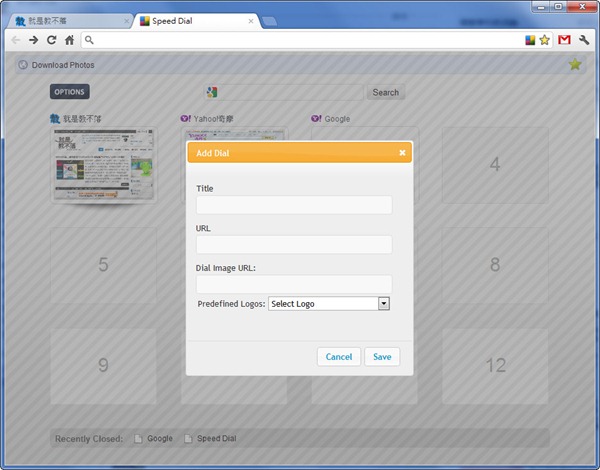Bookmark page with address bar star

[545, 40]
